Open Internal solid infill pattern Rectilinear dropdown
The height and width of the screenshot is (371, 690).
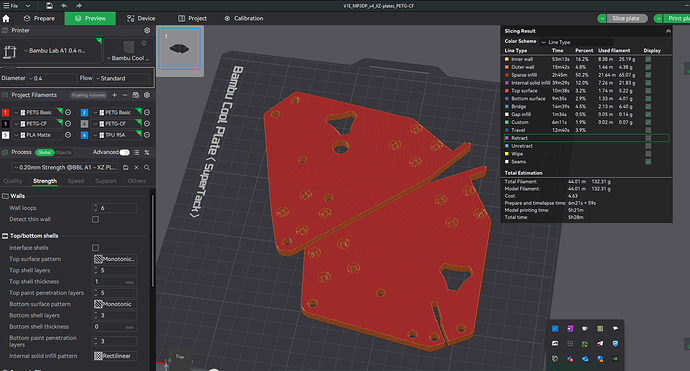114,356
